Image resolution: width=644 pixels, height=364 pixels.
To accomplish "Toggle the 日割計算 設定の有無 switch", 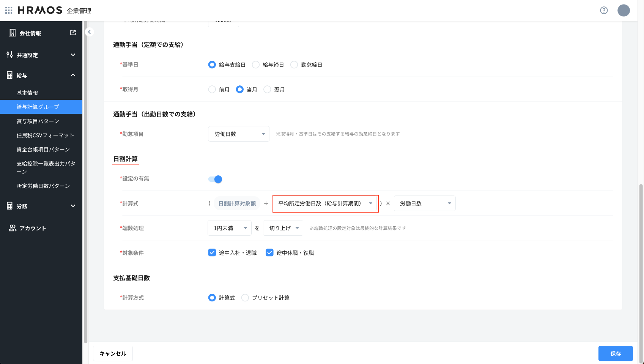I will (215, 179).
